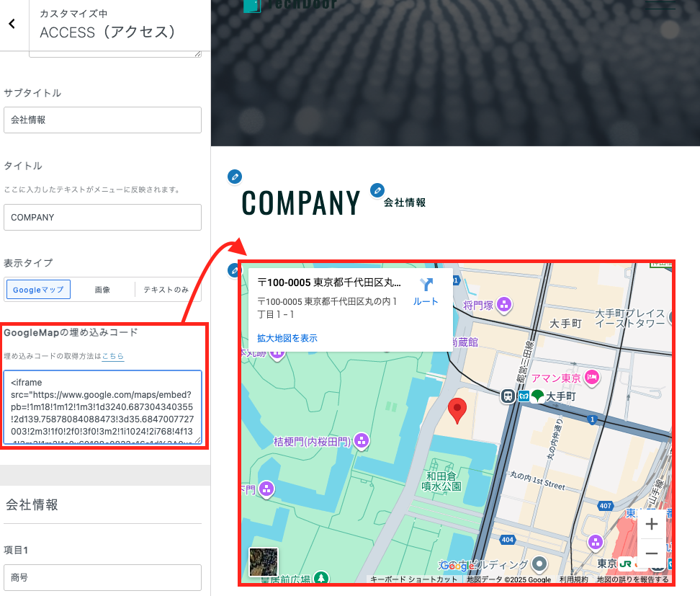Screen dimensions: 700x596
Task: Click the satellite view thumbnail on map
Action: pyautogui.click(x=264, y=562)
